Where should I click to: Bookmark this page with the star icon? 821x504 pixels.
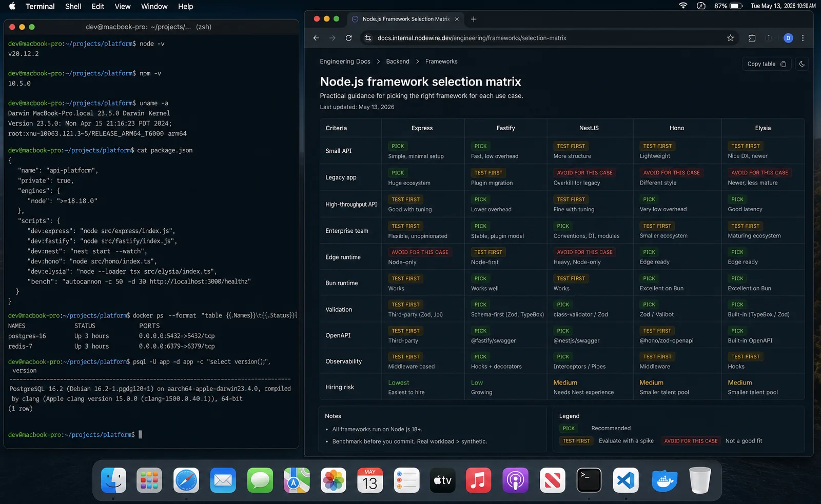click(x=730, y=38)
